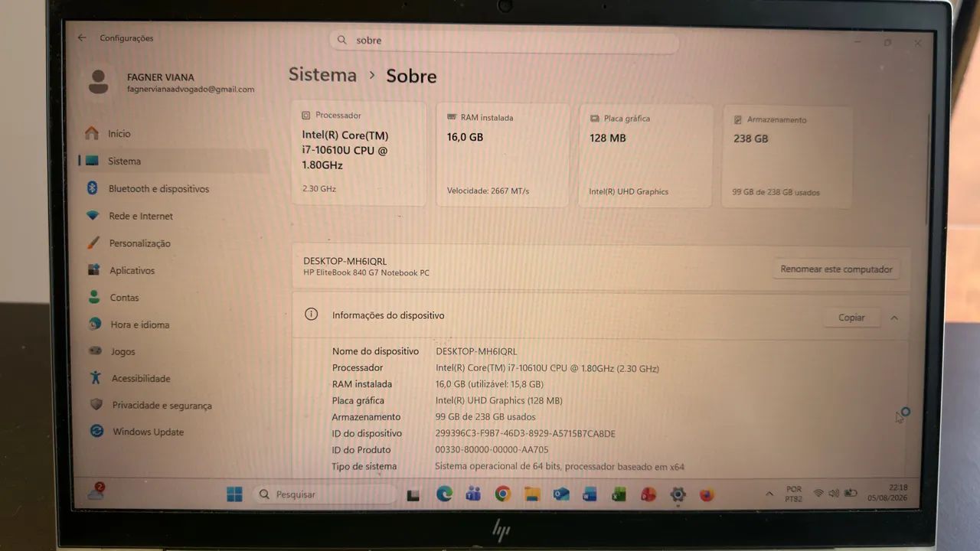Collapse the Informações do dispositivo section
The width and height of the screenshot is (980, 551).
pos(894,318)
